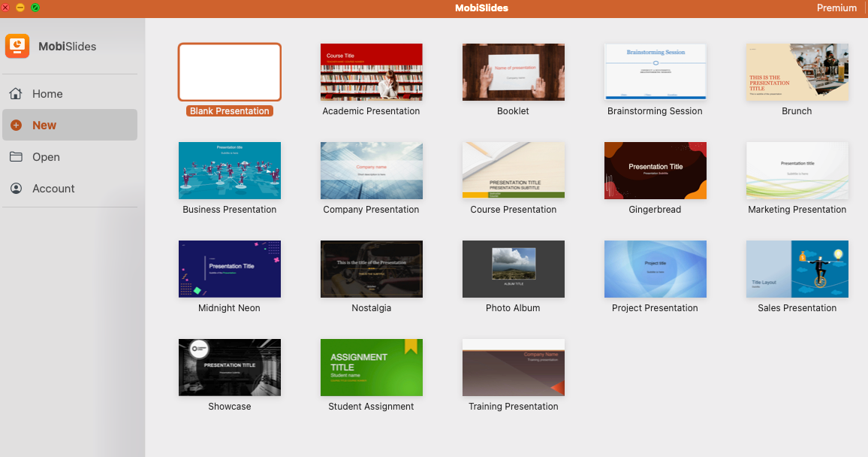This screenshot has width=868, height=457.
Task: Click the orange plus icon beside New
Action: (16, 126)
